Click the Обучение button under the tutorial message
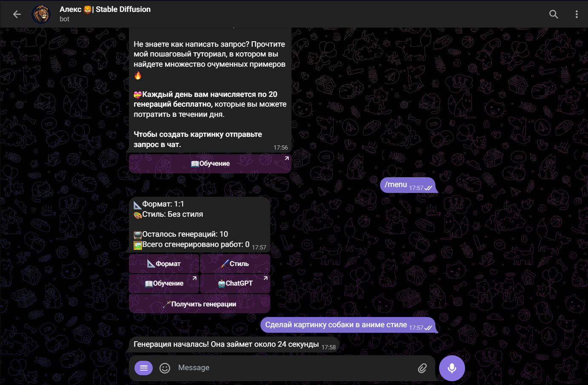 [210, 164]
